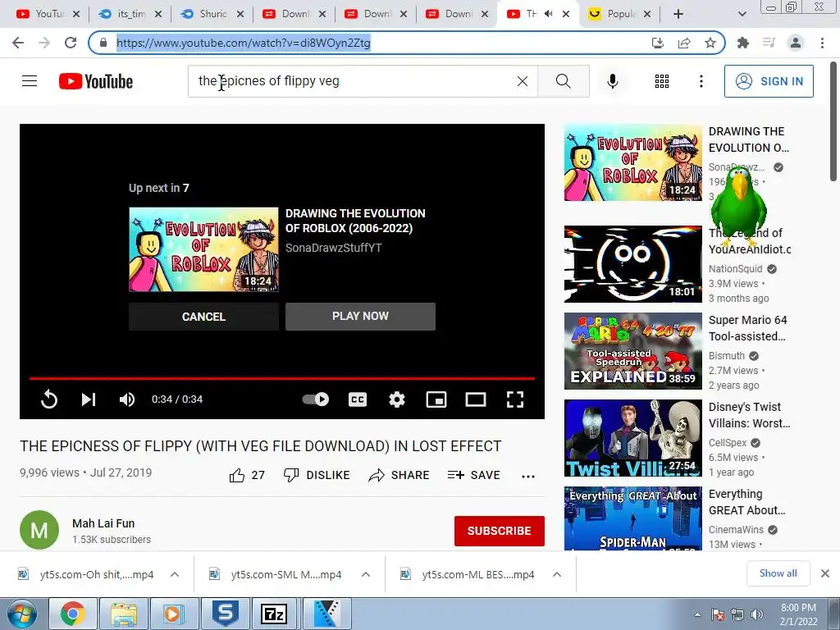Image resolution: width=840 pixels, height=630 pixels.
Task: Click the SHARE button
Action: coord(399,475)
